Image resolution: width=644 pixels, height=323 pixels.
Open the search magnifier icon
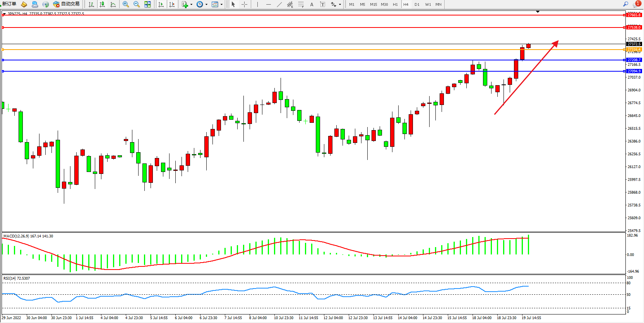coord(625,4)
